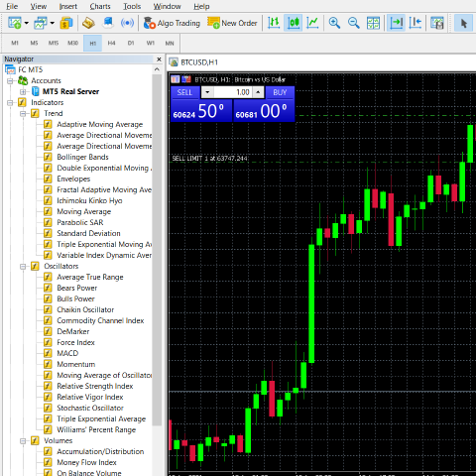The image size is (476, 476).
Task: Zoom in on the chart
Action: [x=334, y=23]
